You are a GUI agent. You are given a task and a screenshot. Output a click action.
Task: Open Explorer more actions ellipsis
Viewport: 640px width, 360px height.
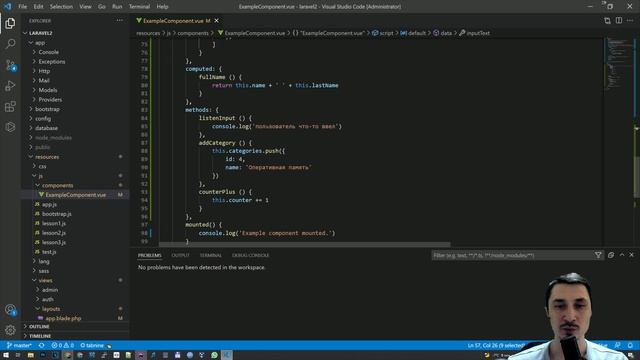[x=120, y=20]
